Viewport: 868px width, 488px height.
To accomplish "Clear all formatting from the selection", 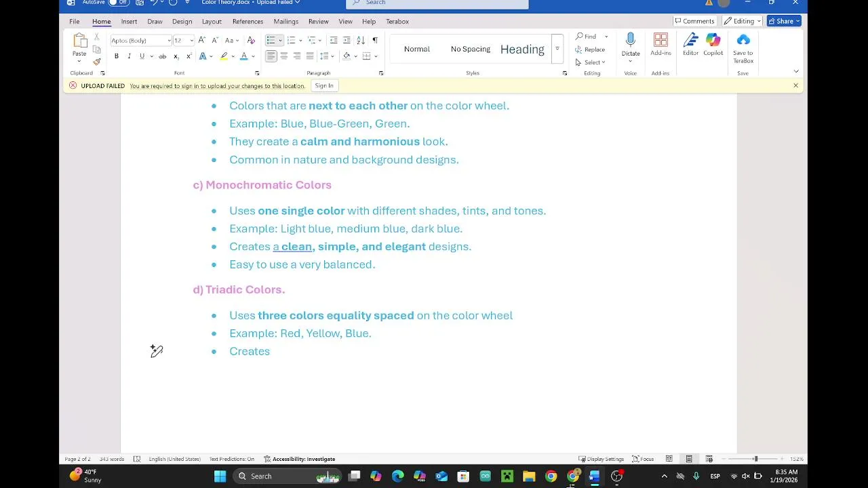I will [x=251, y=41].
